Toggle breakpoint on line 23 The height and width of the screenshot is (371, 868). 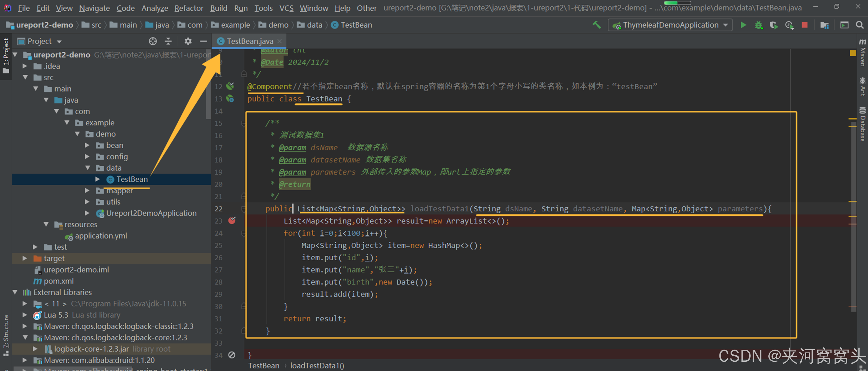[x=232, y=221]
